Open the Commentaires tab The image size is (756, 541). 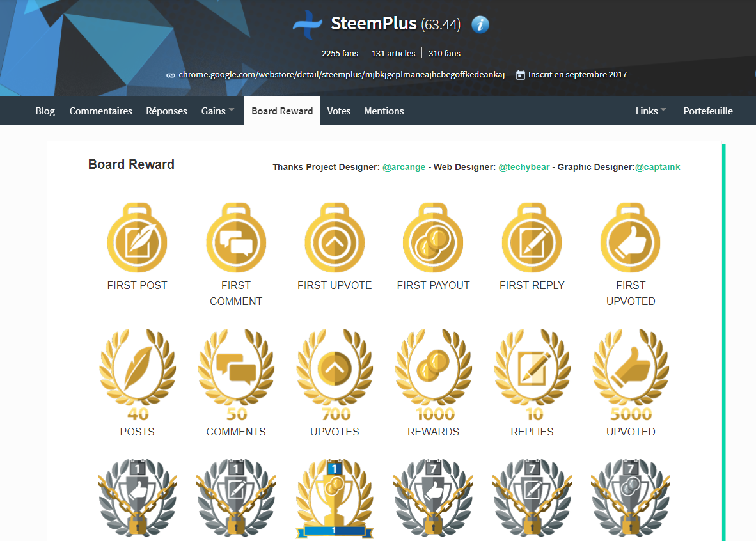click(x=101, y=111)
